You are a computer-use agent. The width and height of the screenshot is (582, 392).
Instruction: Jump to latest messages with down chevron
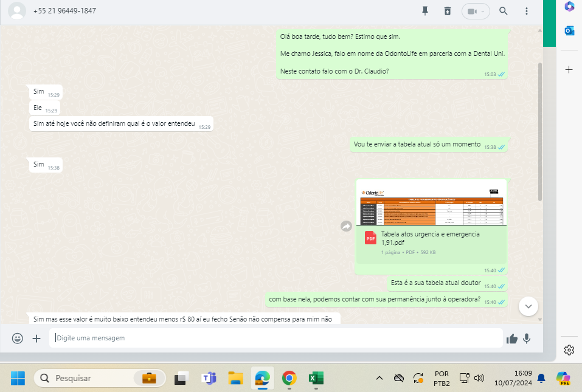[528, 306]
